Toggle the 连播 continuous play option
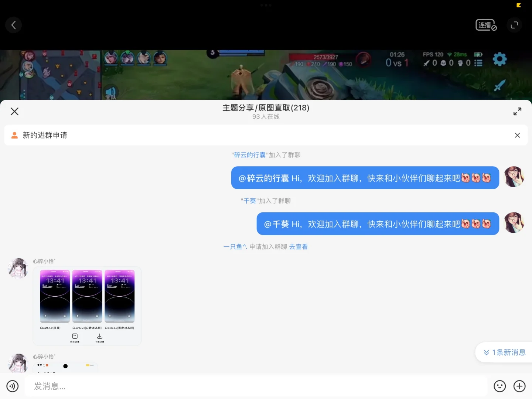 tap(486, 25)
